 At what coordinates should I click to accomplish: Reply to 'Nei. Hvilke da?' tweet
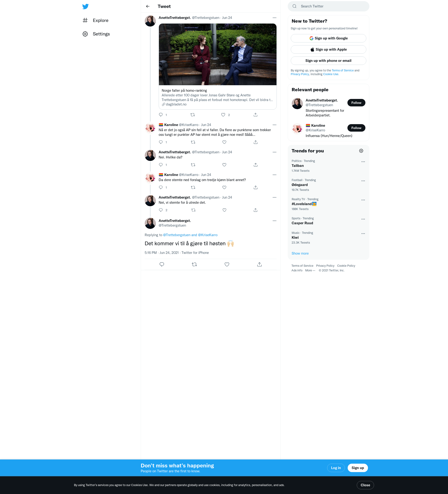pos(161,165)
